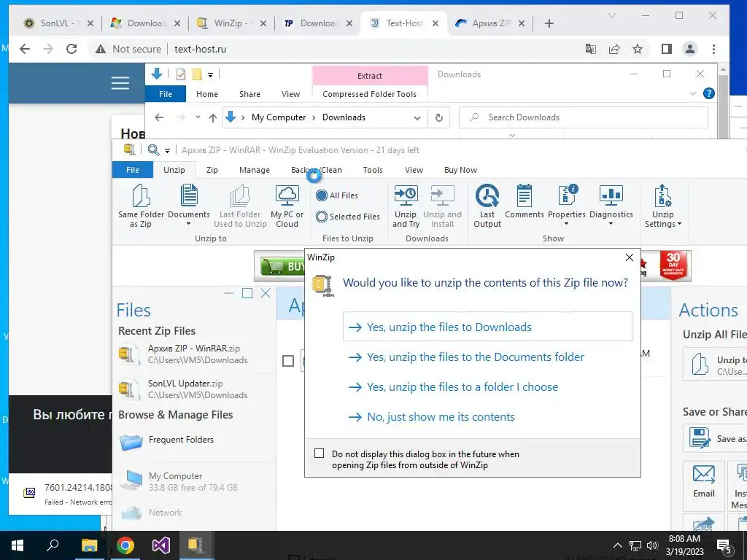Click the green BUY banner button
This screenshot has height=560, width=747.
[282, 266]
